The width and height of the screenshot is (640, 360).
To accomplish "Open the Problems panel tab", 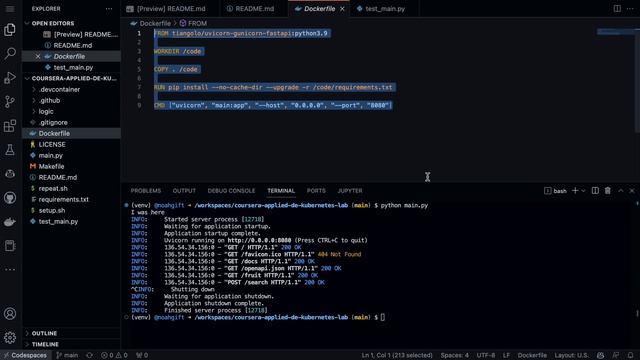I will [x=146, y=191].
